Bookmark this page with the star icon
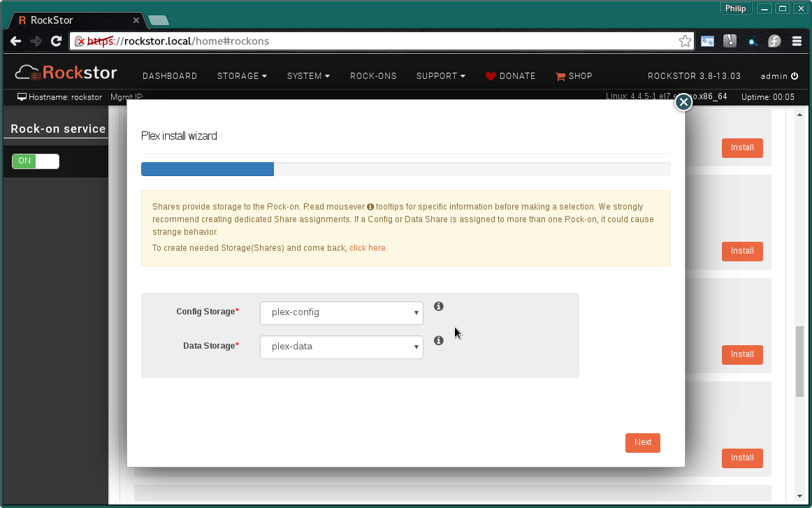Screen dimensions: 812x508 pyautogui.click(x=685, y=41)
